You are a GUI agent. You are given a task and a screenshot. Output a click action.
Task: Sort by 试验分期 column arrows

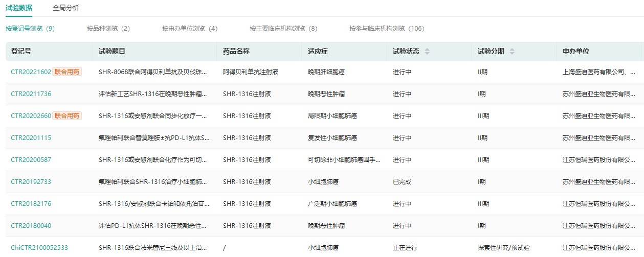(512, 52)
